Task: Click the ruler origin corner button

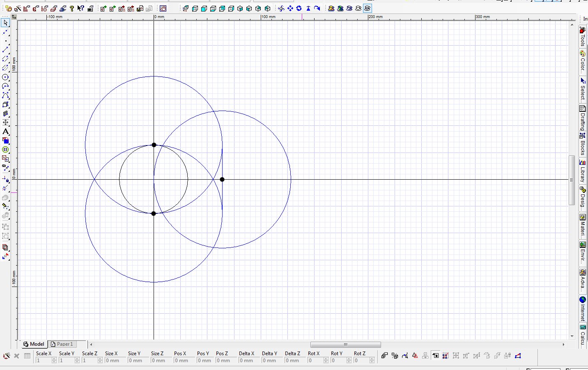Action: (x=14, y=17)
